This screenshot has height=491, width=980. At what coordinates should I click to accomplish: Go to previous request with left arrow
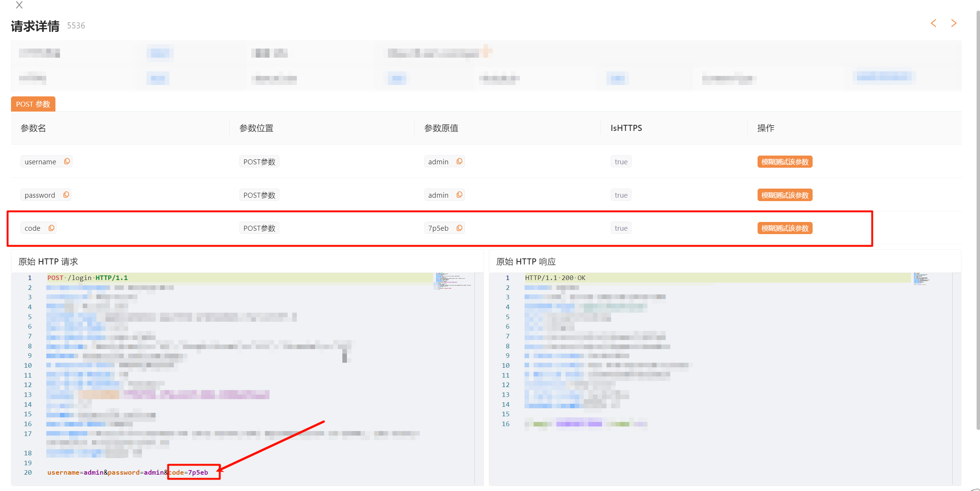point(933,23)
